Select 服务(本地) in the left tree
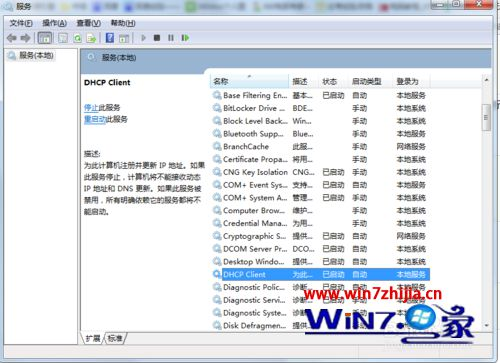500x363 pixels. click(36, 55)
